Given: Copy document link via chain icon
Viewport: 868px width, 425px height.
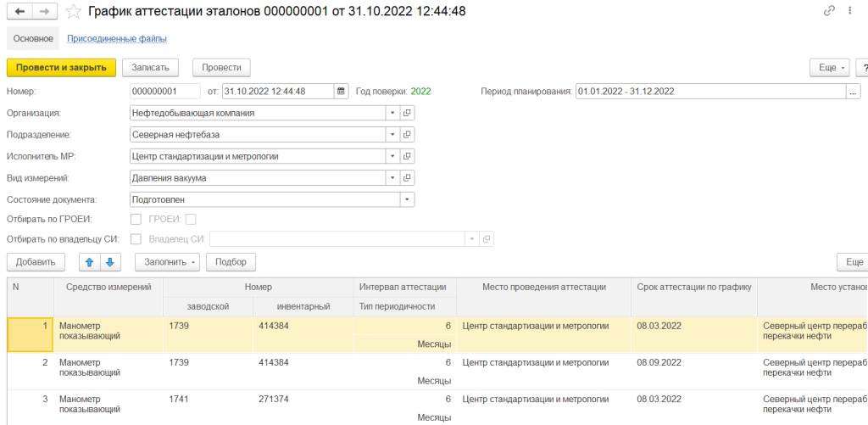Looking at the screenshot, I should click(829, 11).
